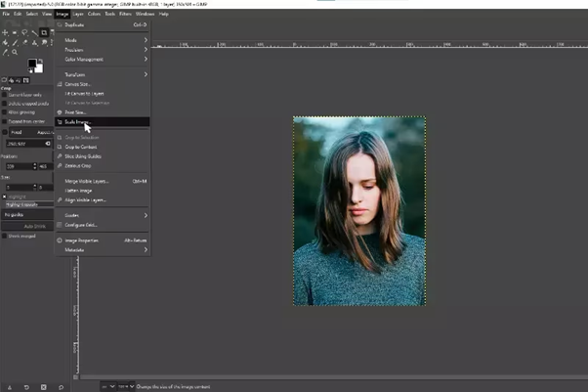Open the zoom level dropdown in status bar
The height and width of the screenshot is (392, 588).
pyautogui.click(x=126, y=386)
